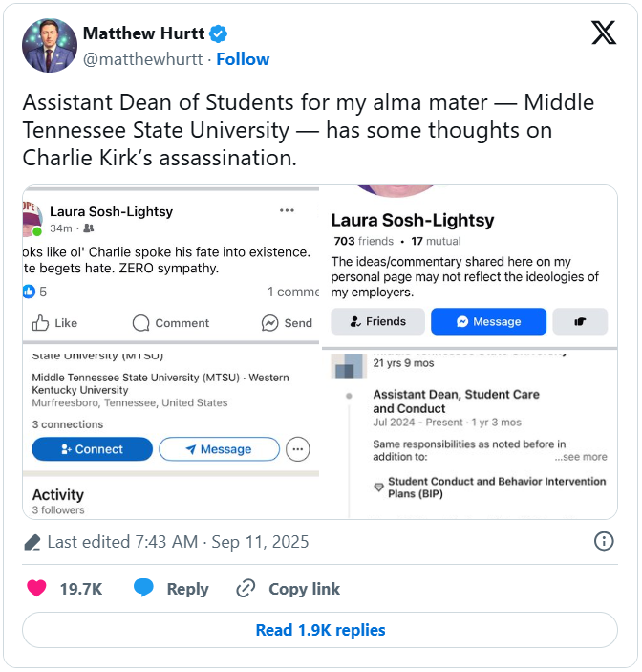Open Matthew Hurtt's profile avatar
642x672 pixels.
49,45
